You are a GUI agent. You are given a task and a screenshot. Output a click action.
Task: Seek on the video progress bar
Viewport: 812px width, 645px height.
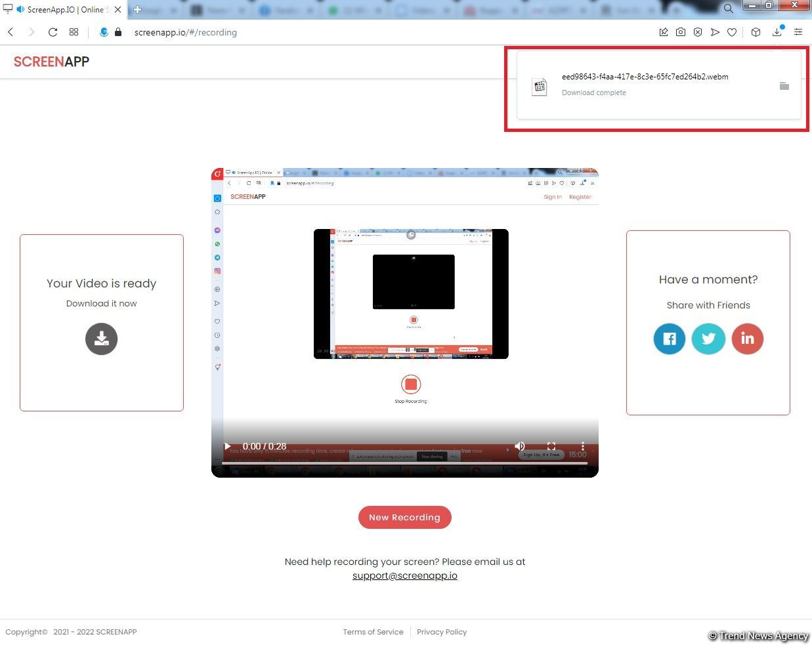coord(404,463)
